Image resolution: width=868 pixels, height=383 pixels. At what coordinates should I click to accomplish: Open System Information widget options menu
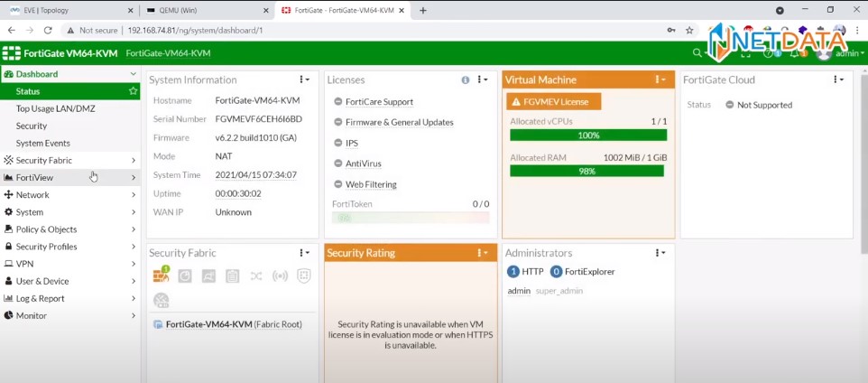(x=304, y=79)
